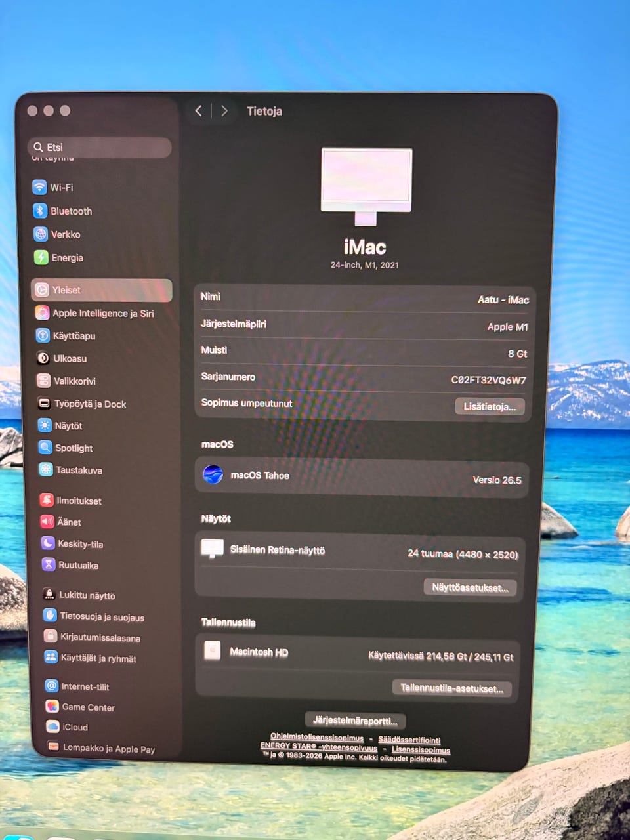This screenshot has height=840, width=630.
Task: Click the Versio 26.5 text
Action: [497, 480]
